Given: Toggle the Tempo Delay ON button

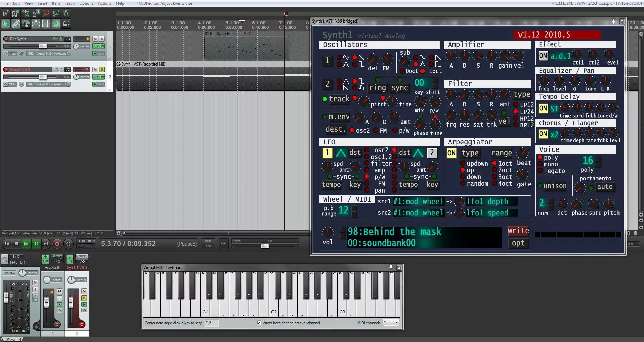Looking at the screenshot, I should [x=543, y=108].
